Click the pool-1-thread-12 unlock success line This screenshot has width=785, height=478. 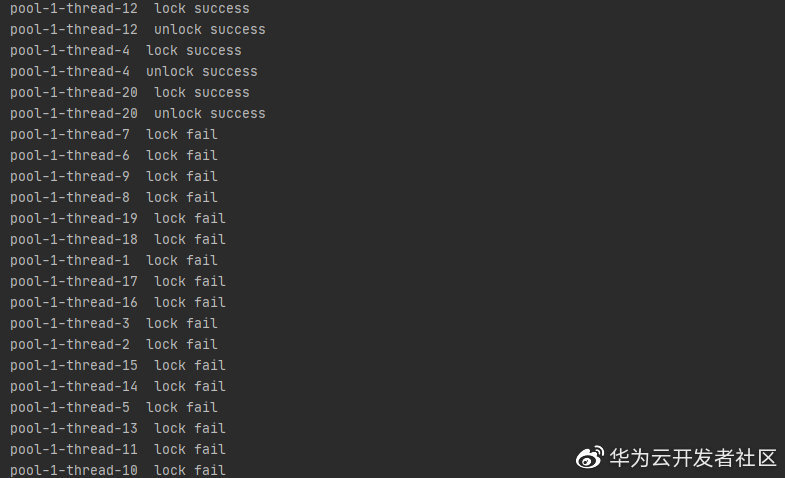tap(138, 30)
